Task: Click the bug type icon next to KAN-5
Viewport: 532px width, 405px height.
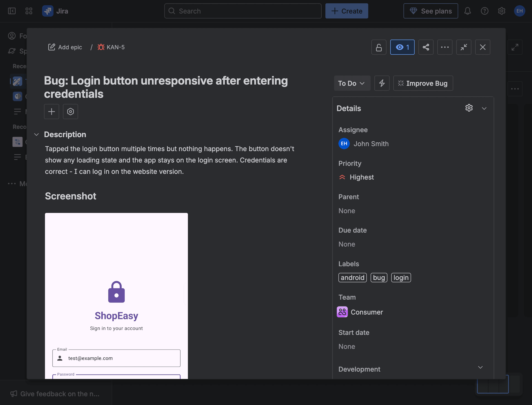Action: pos(101,47)
